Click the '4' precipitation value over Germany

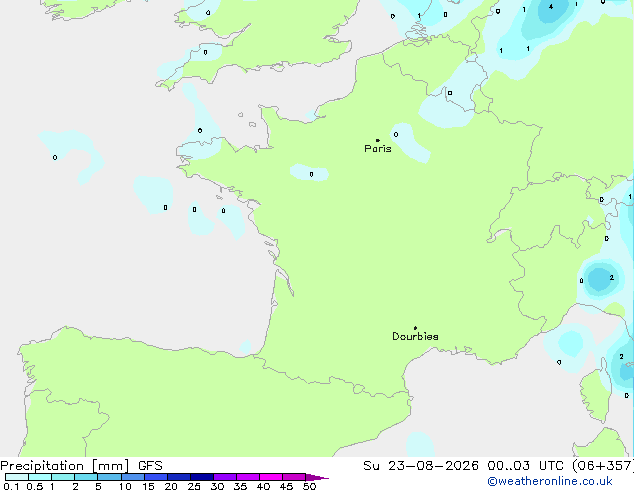point(551,6)
